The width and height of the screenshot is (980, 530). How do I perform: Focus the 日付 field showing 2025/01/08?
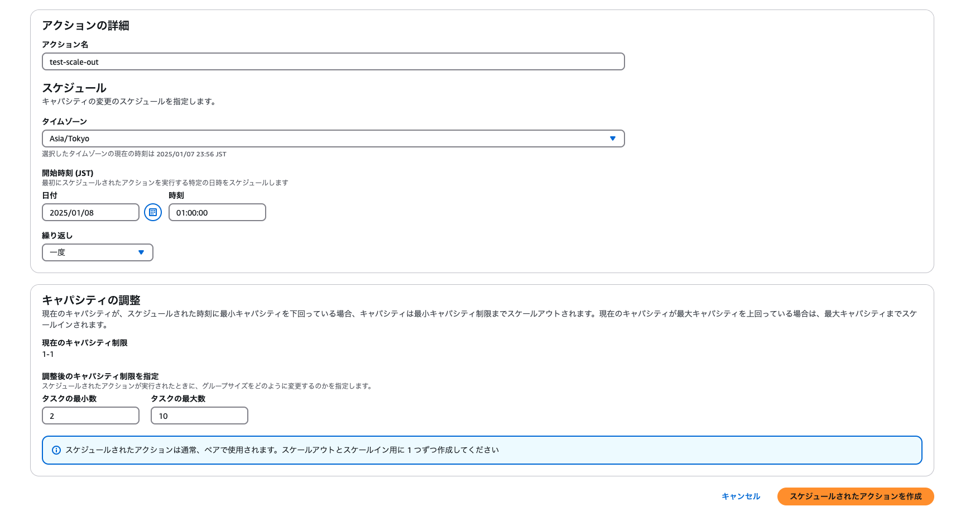click(90, 212)
